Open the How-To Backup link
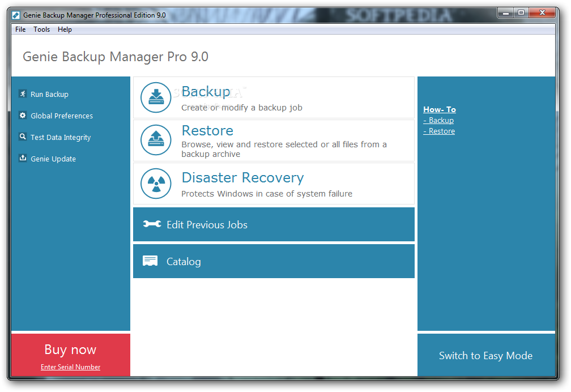Screen dimensions: 571x392 438,120
